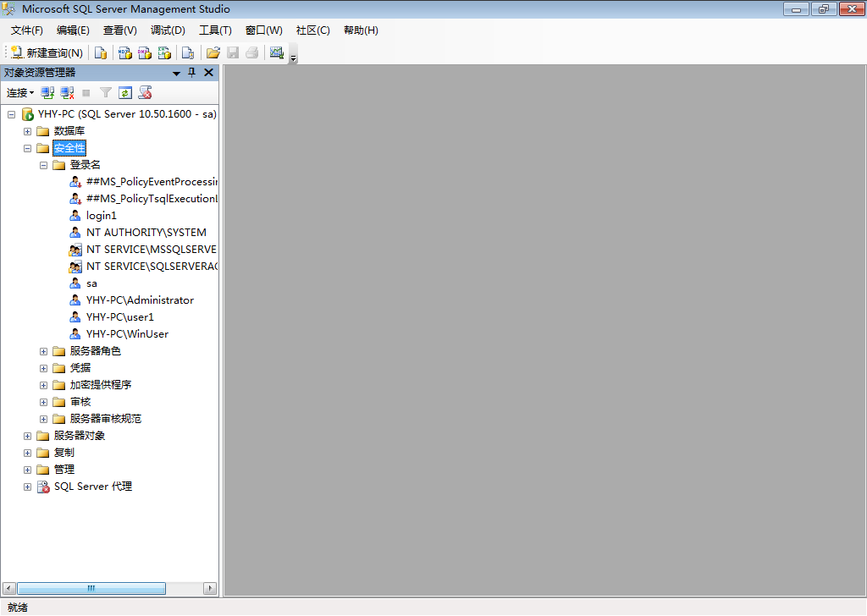
Task: Expand the 数据库 folder
Action: click(x=27, y=131)
